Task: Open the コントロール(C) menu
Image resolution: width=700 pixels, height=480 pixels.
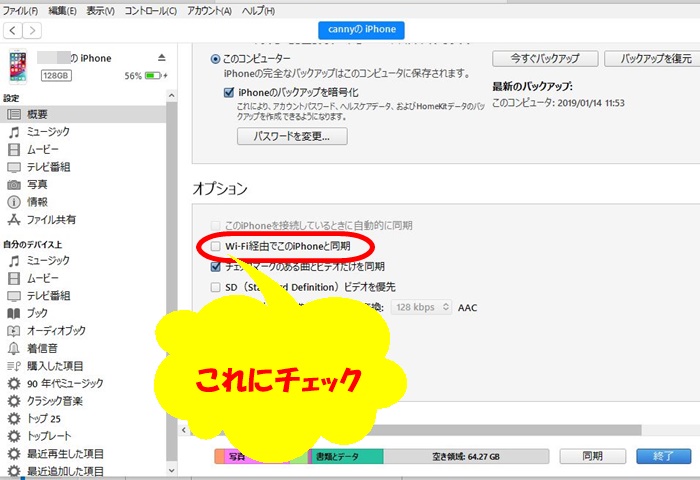Action: coord(150,11)
